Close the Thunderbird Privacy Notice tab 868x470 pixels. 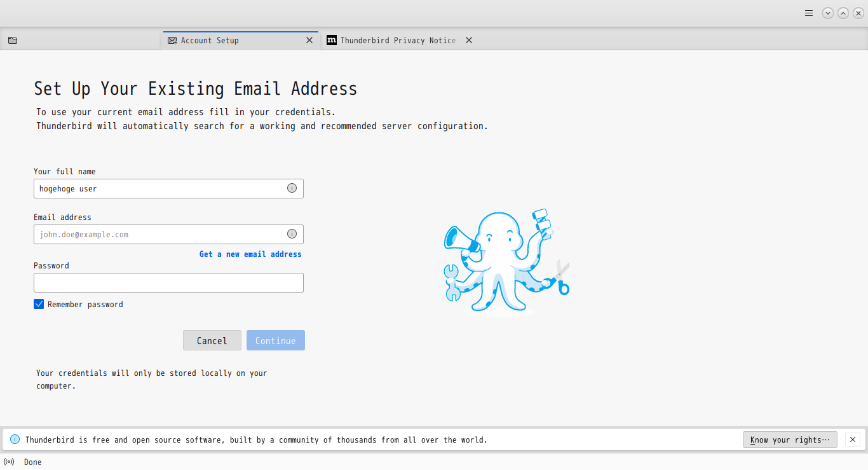pos(469,40)
